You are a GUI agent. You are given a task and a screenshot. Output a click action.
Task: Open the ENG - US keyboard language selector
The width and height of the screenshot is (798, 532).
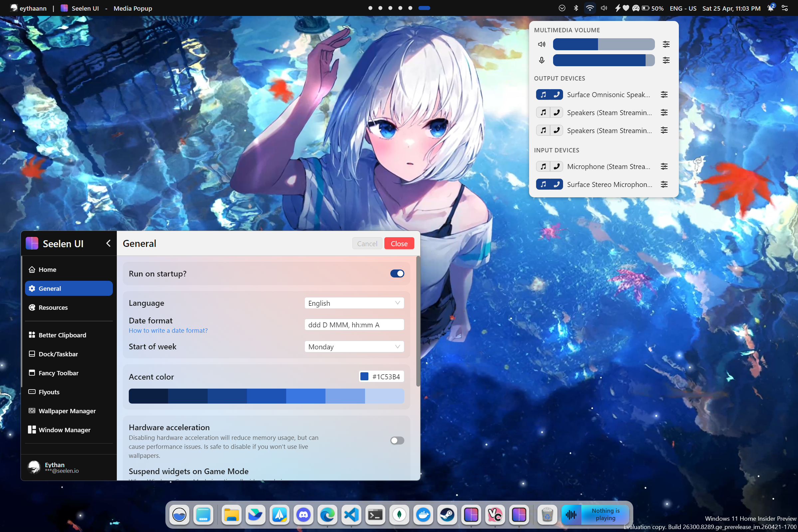tap(683, 8)
